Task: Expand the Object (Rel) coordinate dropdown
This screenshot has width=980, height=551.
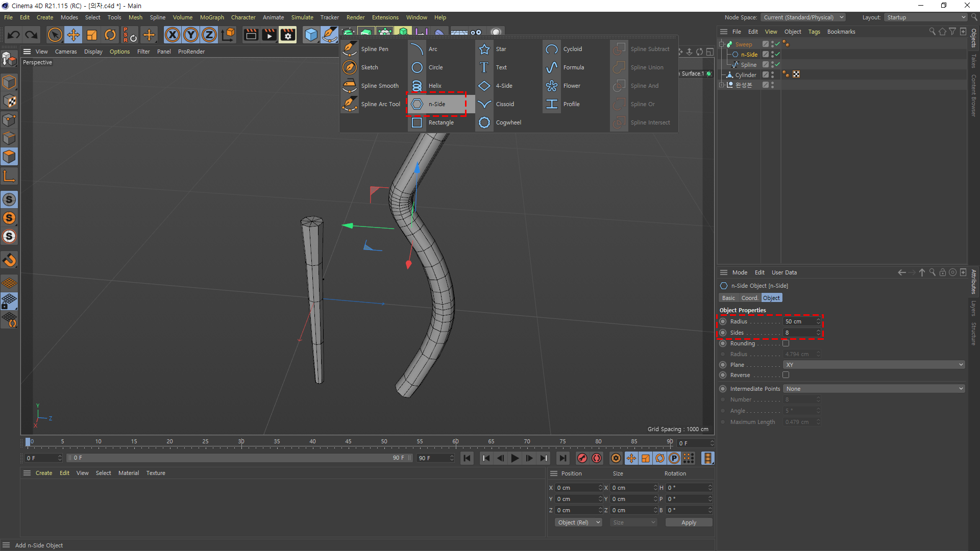Action: (x=578, y=522)
